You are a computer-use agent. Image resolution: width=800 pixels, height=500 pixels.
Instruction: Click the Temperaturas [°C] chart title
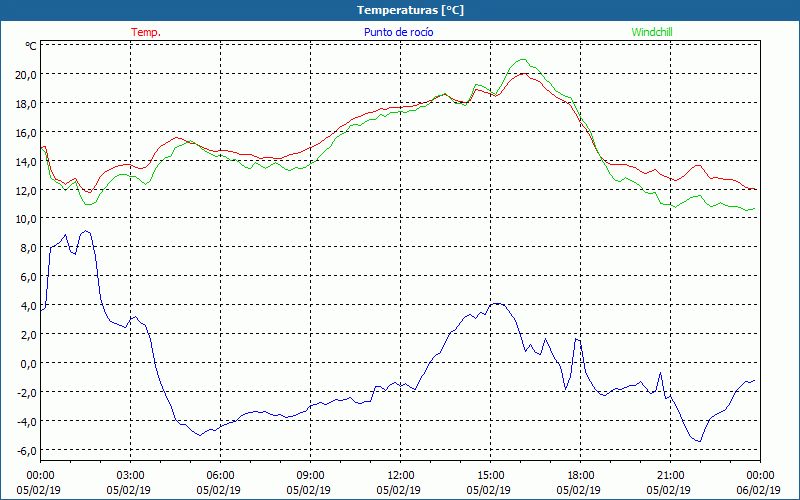(x=410, y=10)
